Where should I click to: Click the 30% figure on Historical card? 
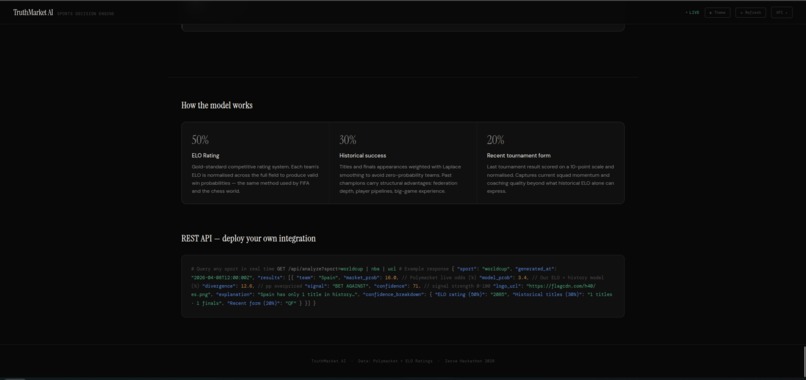(x=347, y=140)
